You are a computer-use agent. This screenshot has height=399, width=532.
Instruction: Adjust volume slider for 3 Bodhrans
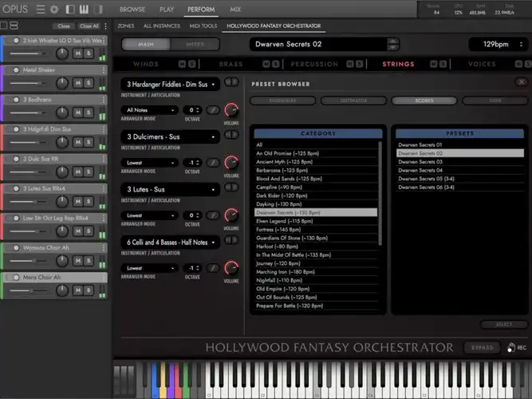click(28, 113)
